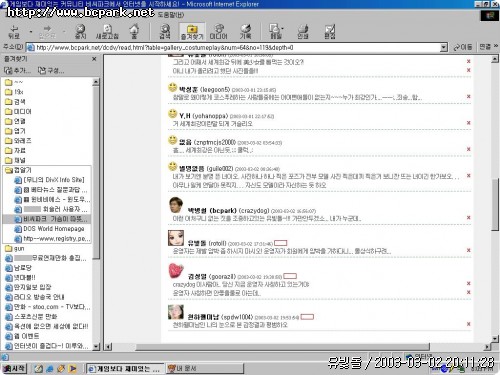
Task: Expand the 자료 favorites folder
Action: coord(15,150)
